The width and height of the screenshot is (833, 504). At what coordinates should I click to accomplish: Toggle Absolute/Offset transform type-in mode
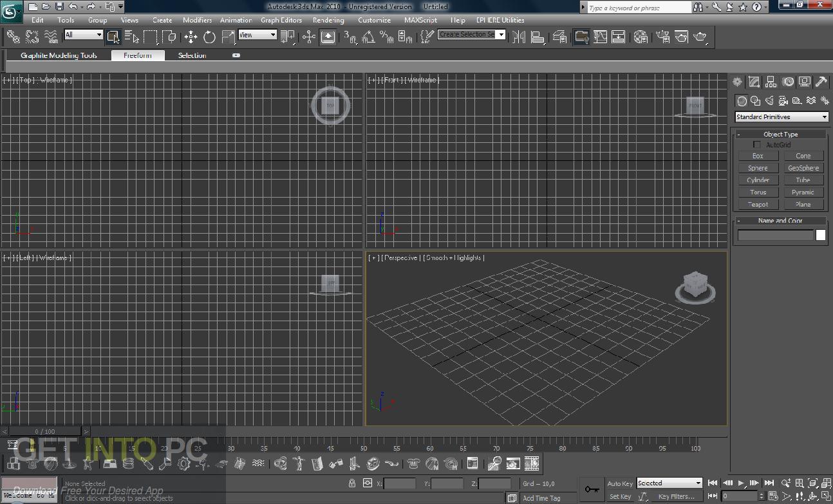[x=368, y=483]
